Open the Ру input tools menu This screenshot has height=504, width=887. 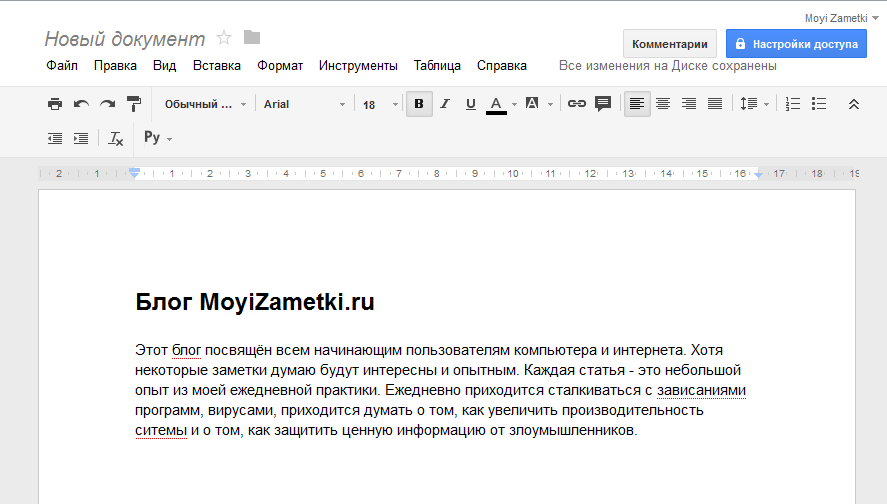point(158,137)
